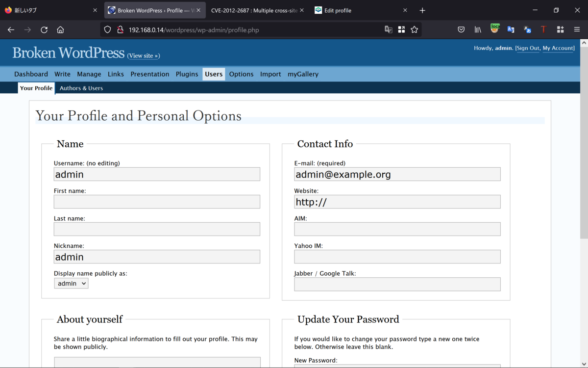Close the '新しいタブ' tab
The width and height of the screenshot is (588, 368).
pyautogui.click(x=95, y=10)
